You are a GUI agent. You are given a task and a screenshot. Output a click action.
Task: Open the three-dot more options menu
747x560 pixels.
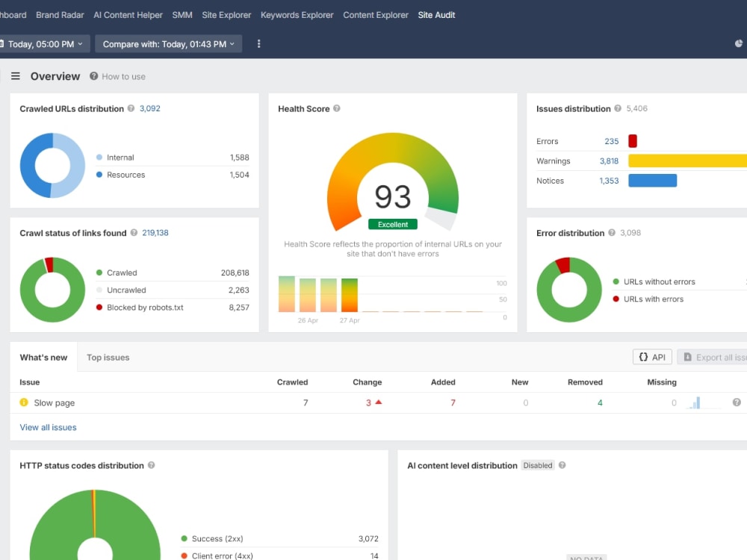(x=258, y=44)
